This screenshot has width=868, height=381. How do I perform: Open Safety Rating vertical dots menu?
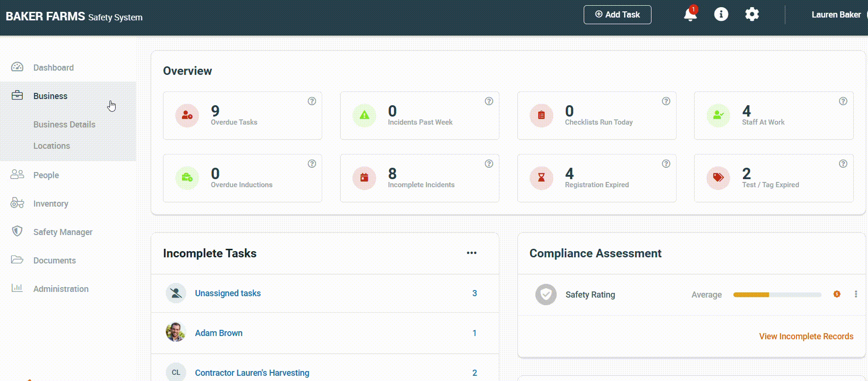pyautogui.click(x=856, y=294)
